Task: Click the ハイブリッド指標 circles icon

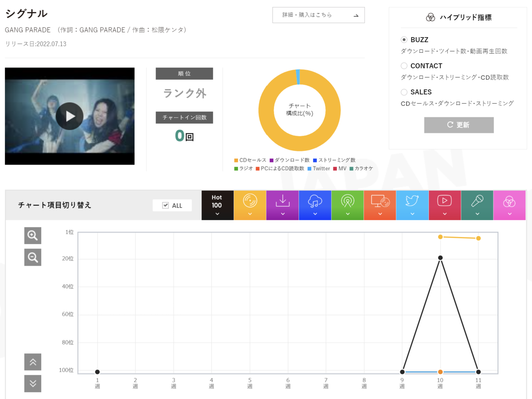Action: (430, 18)
